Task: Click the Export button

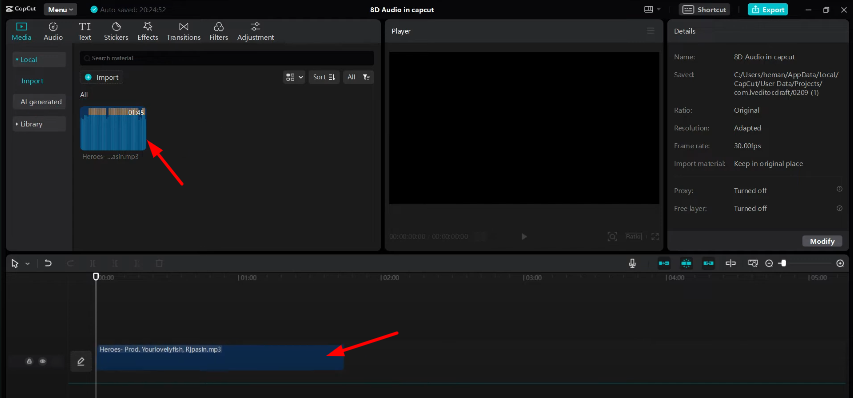Action: pyautogui.click(x=768, y=9)
